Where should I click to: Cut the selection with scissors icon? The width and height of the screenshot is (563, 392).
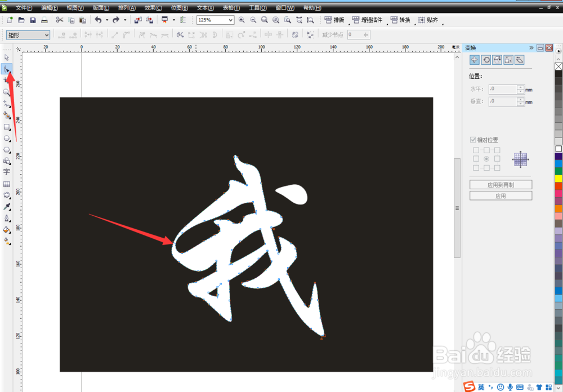60,20
